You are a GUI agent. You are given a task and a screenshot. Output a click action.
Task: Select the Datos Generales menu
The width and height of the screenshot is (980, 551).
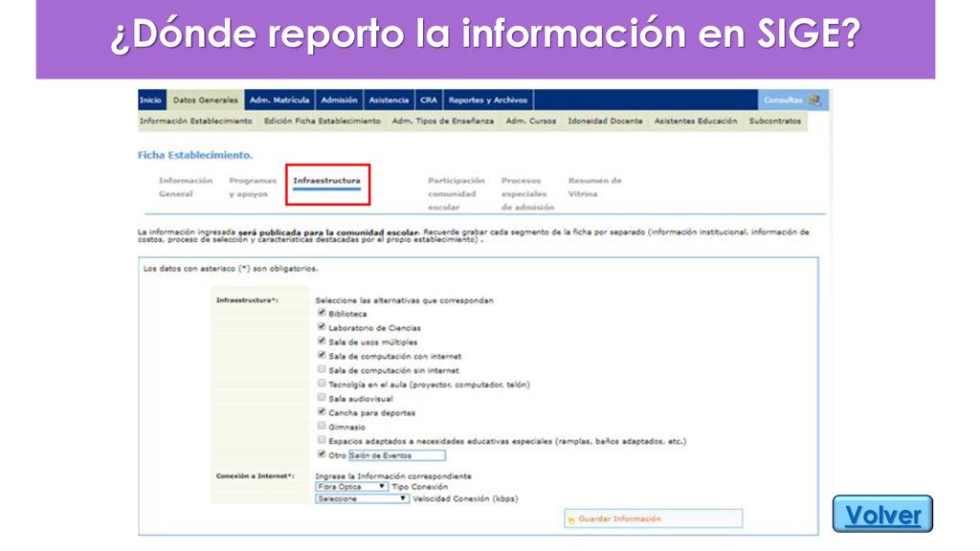point(205,99)
